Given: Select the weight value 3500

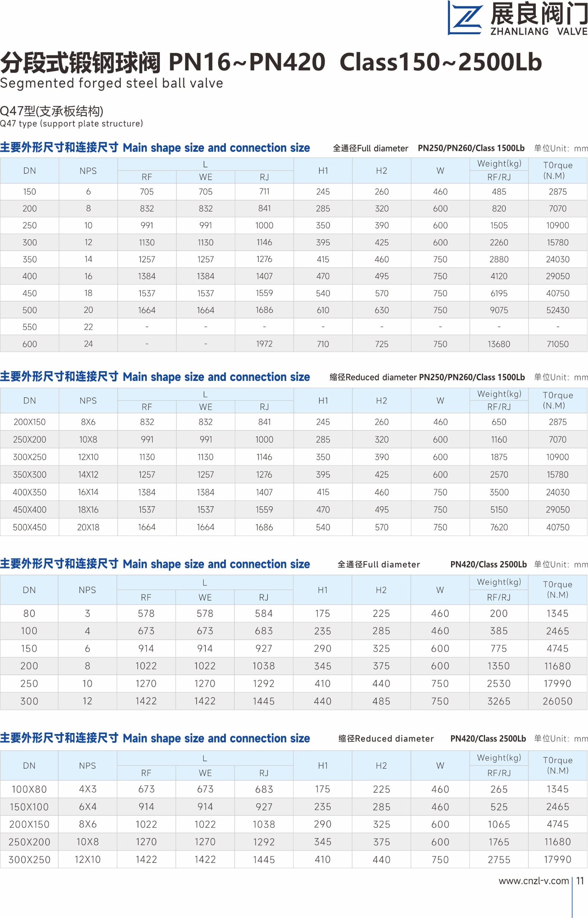Looking at the screenshot, I should (499, 492).
